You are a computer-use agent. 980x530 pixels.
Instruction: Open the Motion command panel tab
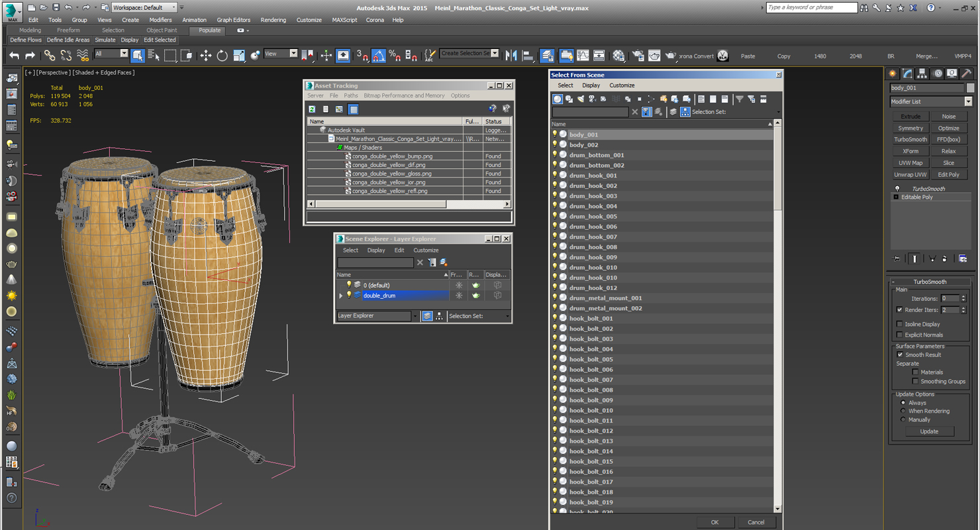click(x=937, y=74)
